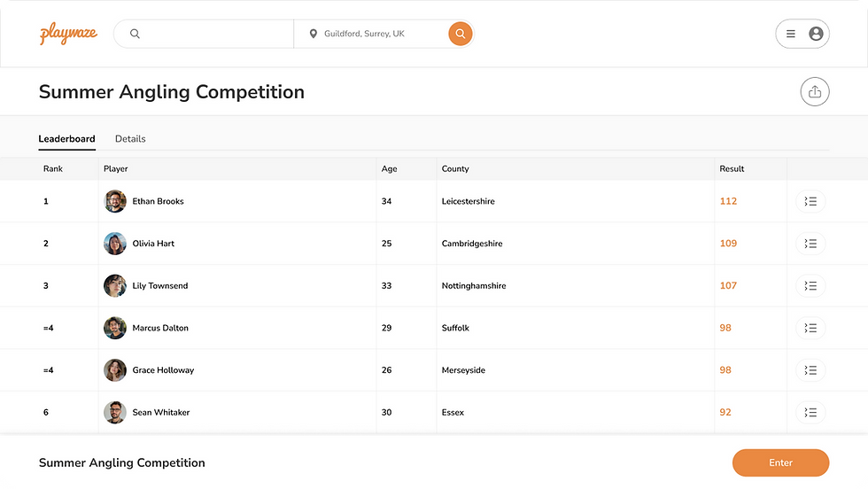Open Grace Holloway result details icon

[810, 370]
